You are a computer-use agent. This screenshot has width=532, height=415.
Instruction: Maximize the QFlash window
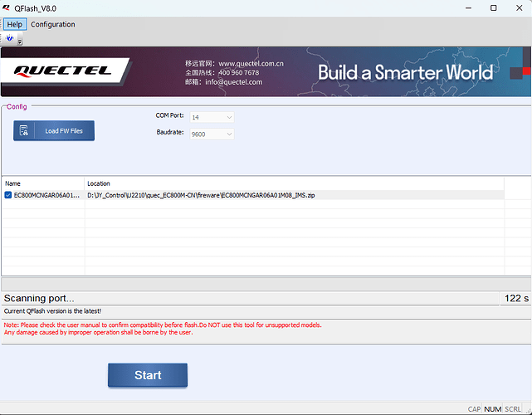tap(494, 7)
